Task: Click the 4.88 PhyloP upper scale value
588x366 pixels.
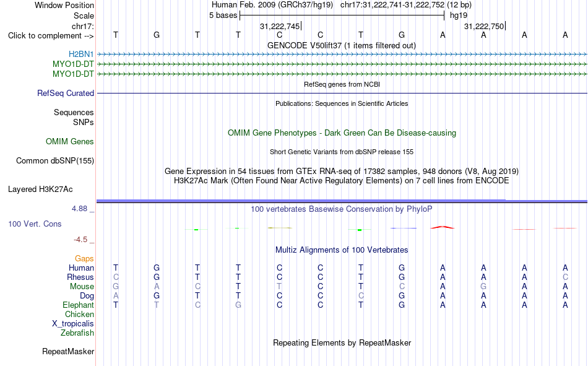Action: 79,209
